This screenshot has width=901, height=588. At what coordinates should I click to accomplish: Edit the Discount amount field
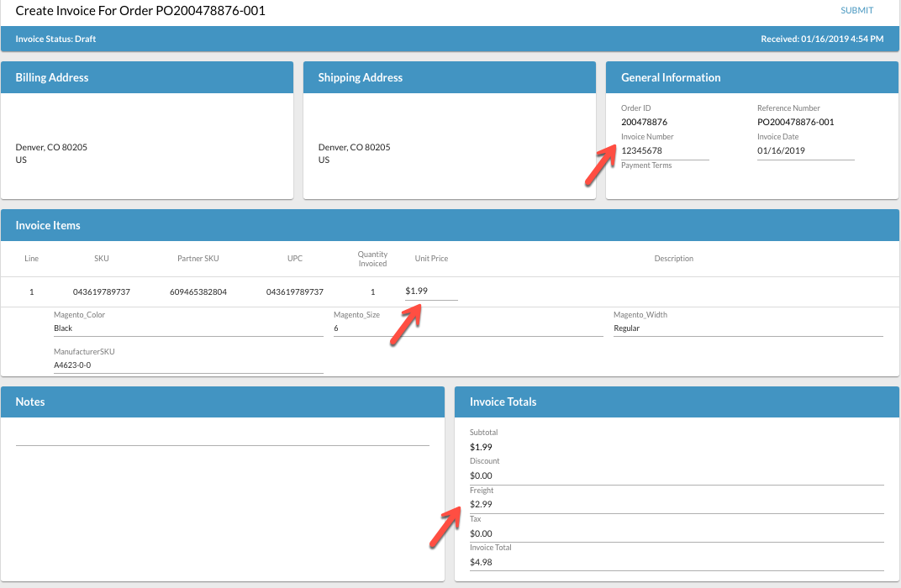pos(676,476)
